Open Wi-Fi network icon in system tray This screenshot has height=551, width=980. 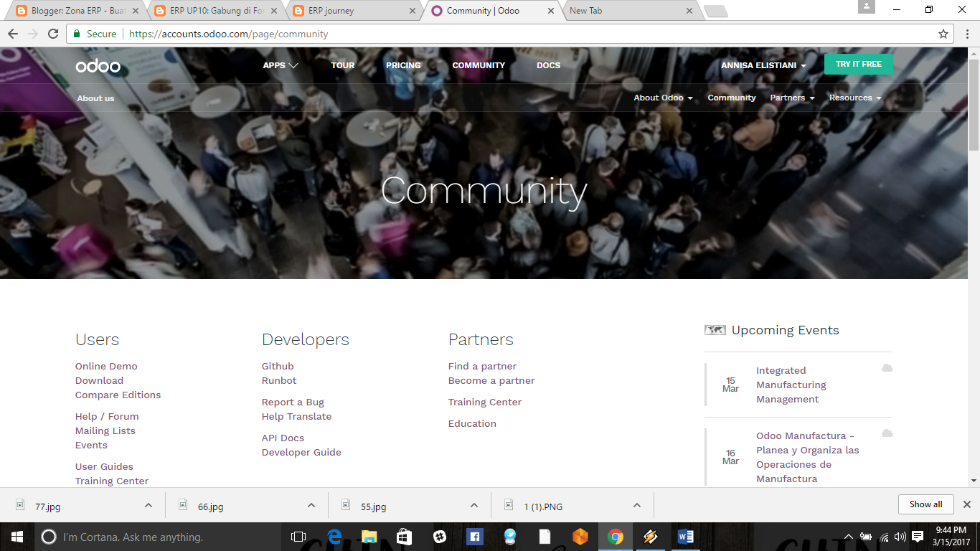pos(884,537)
